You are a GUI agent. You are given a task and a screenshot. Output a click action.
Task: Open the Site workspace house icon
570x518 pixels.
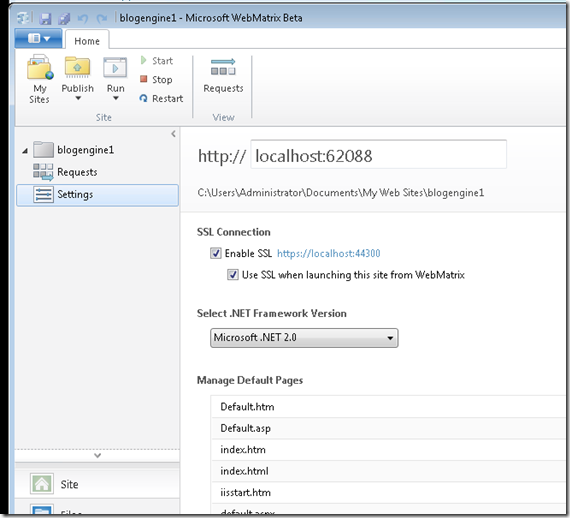[x=42, y=483]
